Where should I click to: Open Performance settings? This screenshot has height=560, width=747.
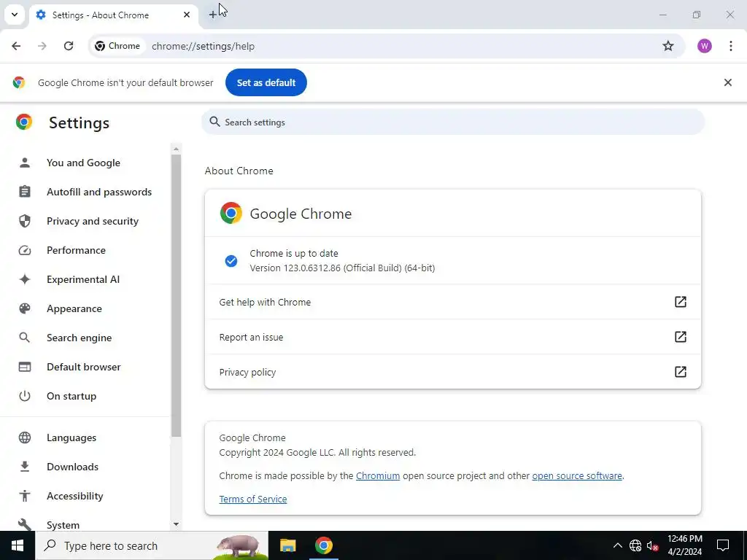click(x=76, y=250)
